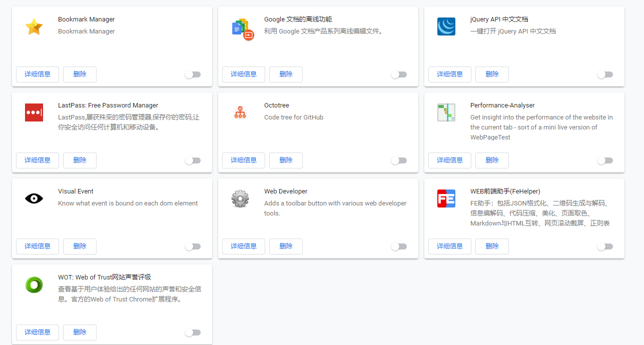This screenshot has width=644, height=345.
Task: Remove Octotree with its 删除 button
Action: point(286,160)
